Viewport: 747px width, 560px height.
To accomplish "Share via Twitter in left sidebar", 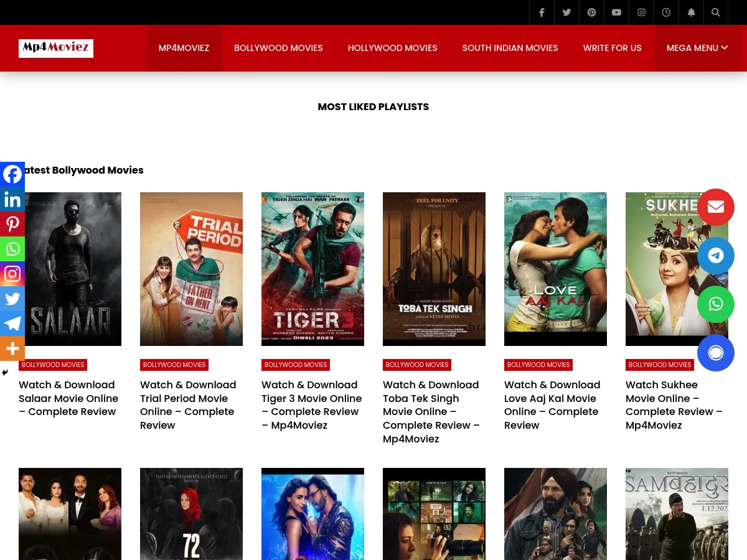I will 12,299.
